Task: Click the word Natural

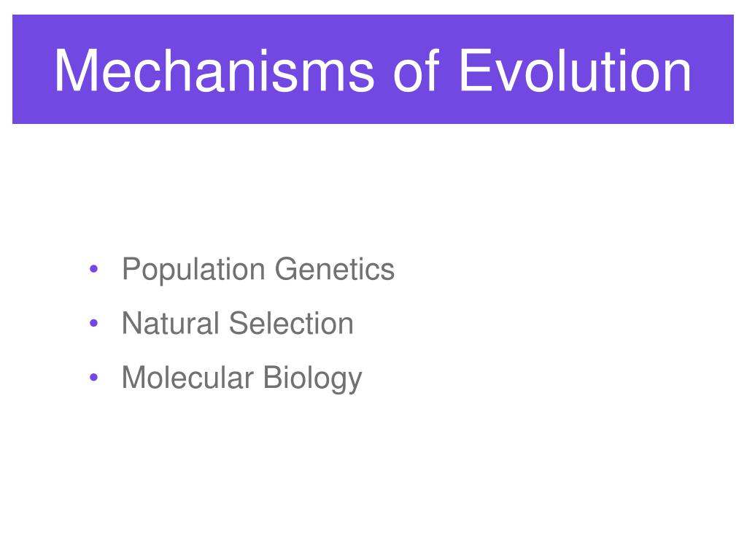Action: pos(171,323)
